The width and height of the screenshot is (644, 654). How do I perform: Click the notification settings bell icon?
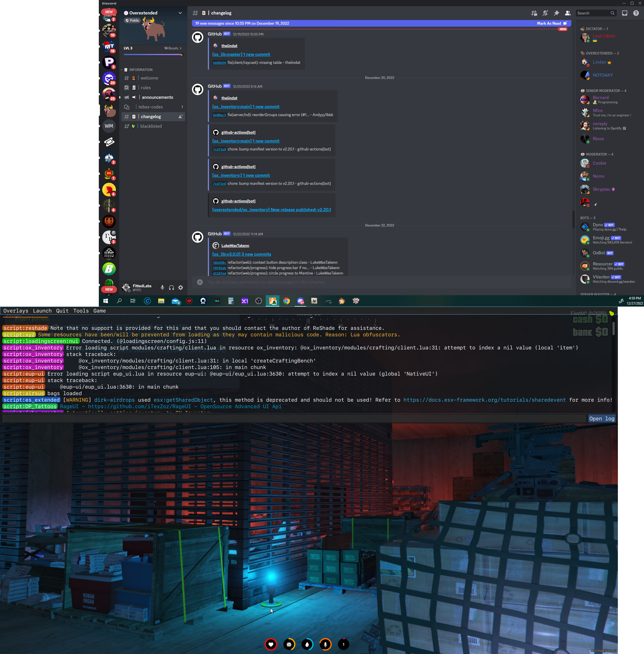click(545, 13)
